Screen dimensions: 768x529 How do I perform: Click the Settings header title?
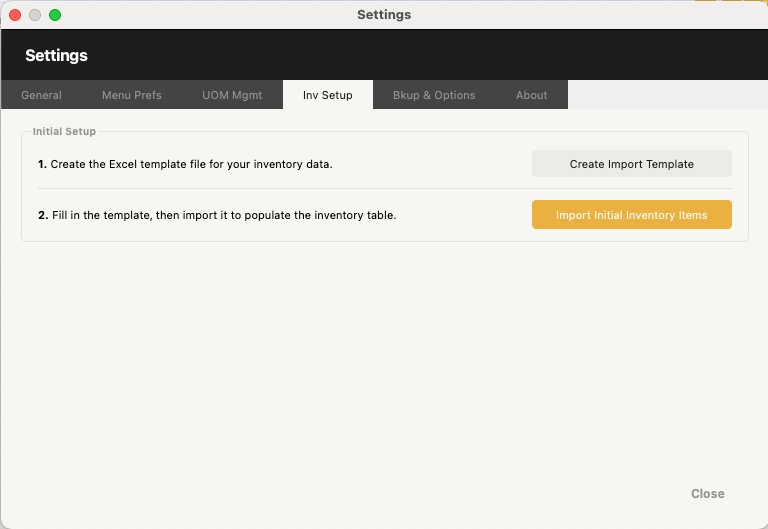click(56, 55)
